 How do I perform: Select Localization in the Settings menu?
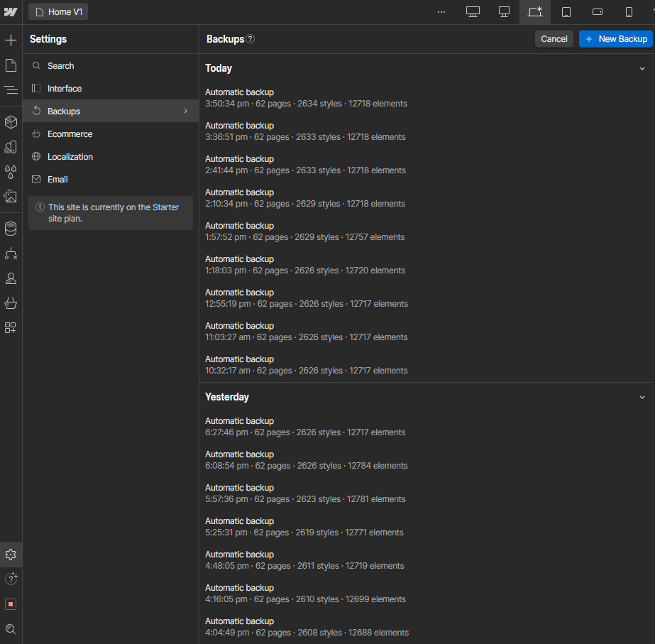point(72,156)
